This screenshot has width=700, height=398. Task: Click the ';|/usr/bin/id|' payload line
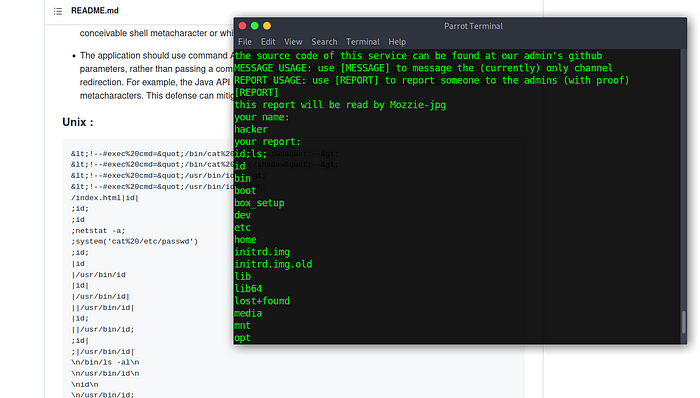click(103, 352)
